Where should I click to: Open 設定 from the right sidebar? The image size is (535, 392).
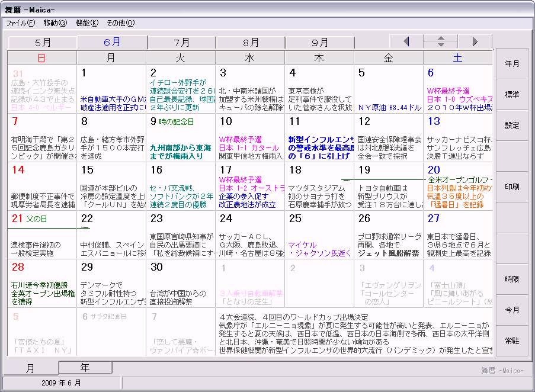click(x=512, y=126)
